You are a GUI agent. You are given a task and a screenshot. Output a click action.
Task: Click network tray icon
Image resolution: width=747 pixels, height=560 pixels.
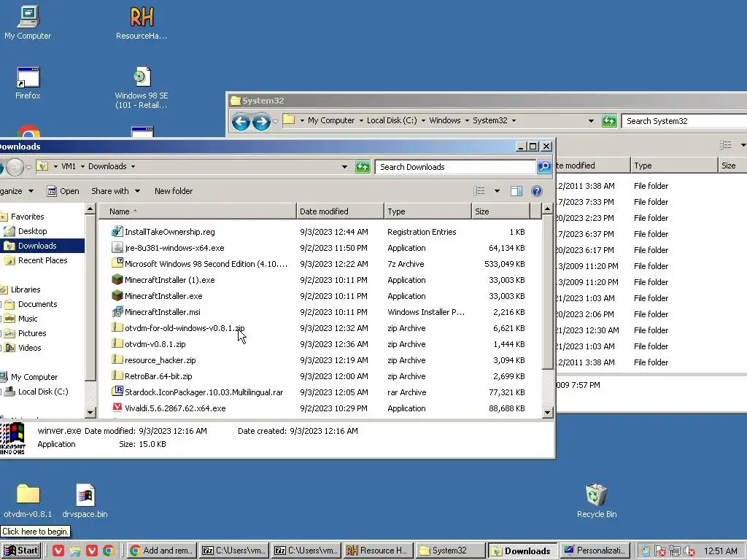[x=674, y=551]
